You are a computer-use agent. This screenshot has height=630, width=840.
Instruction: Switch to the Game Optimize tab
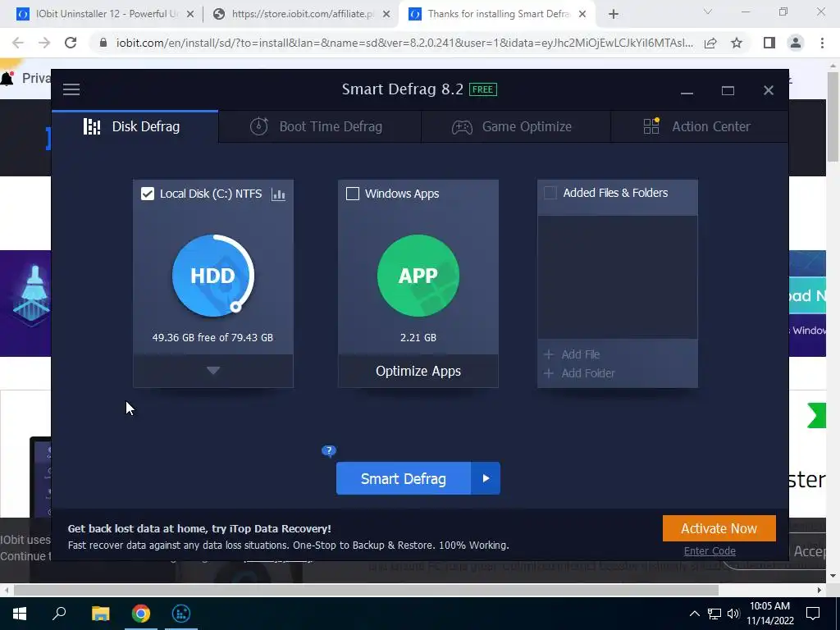tap(515, 126)
